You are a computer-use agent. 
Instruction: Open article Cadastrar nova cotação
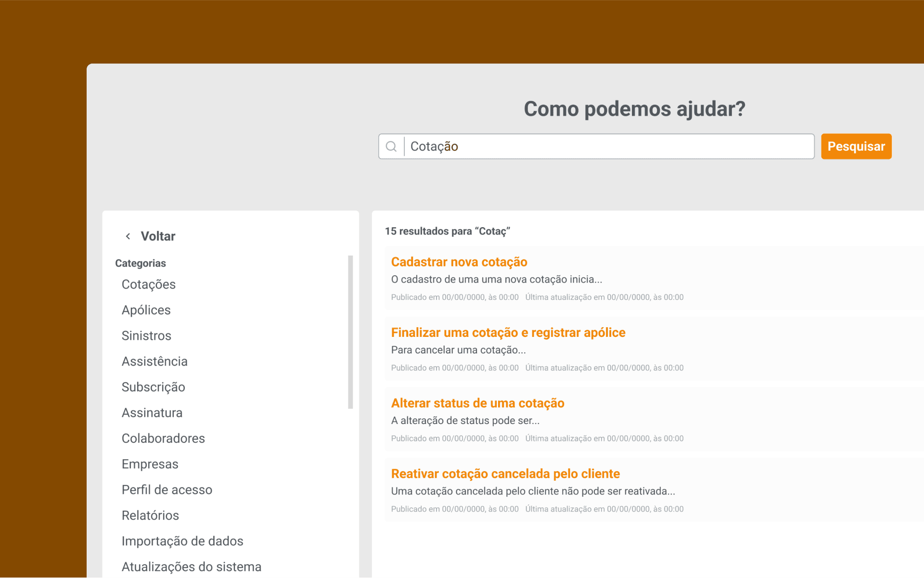tap(459, 262)
